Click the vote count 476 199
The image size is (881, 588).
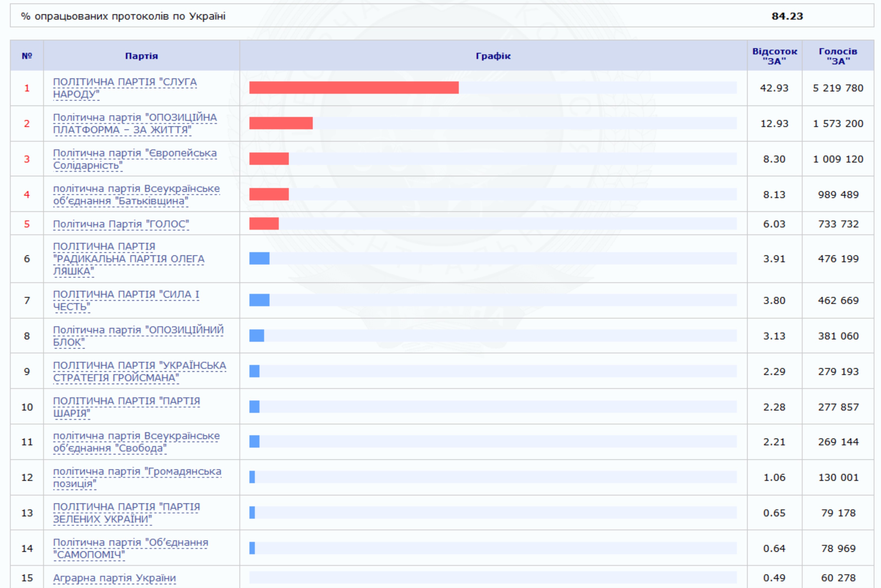(839, 259)
